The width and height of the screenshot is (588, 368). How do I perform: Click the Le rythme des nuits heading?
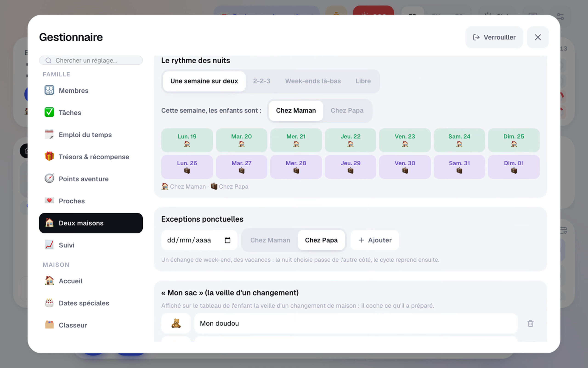196,60
